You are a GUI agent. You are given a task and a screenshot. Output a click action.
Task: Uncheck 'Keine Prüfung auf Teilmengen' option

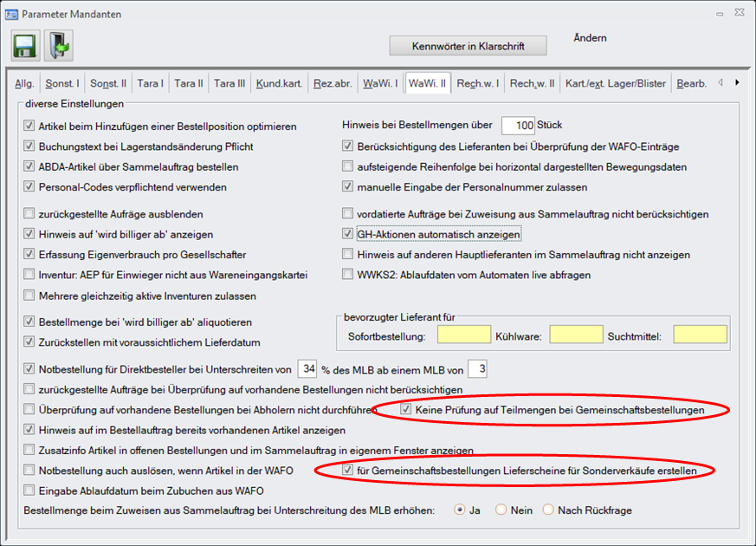pyautogui.click(x=406, y=409)
